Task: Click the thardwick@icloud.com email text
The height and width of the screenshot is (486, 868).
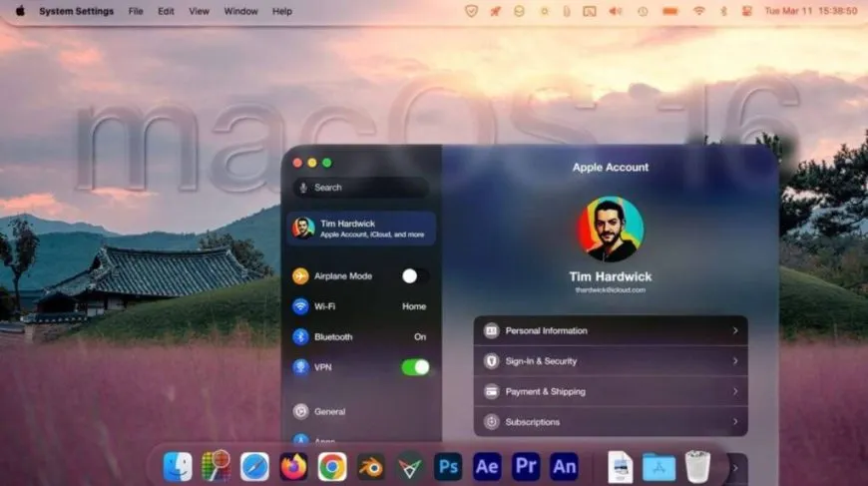Action: [x=610, y=289]
